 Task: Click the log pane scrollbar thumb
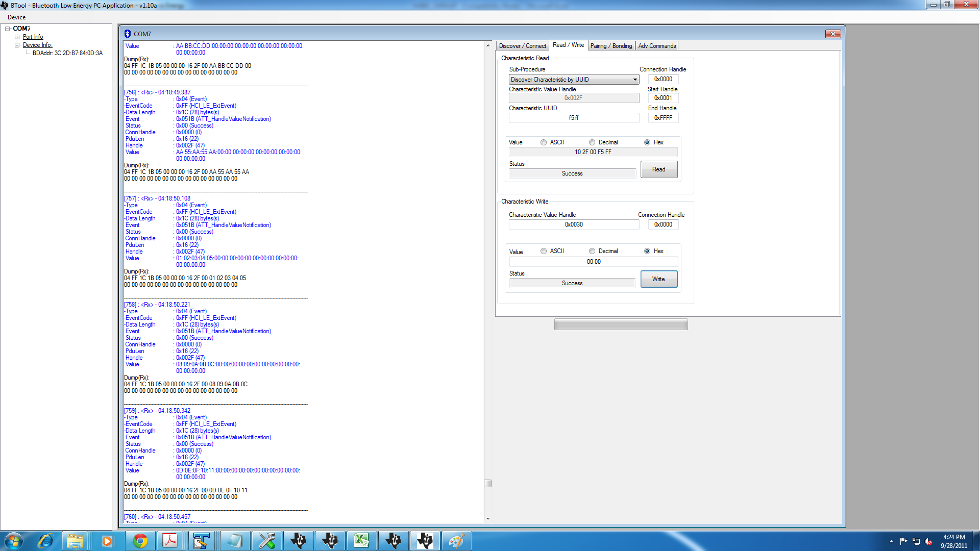(x=487, y=483)
